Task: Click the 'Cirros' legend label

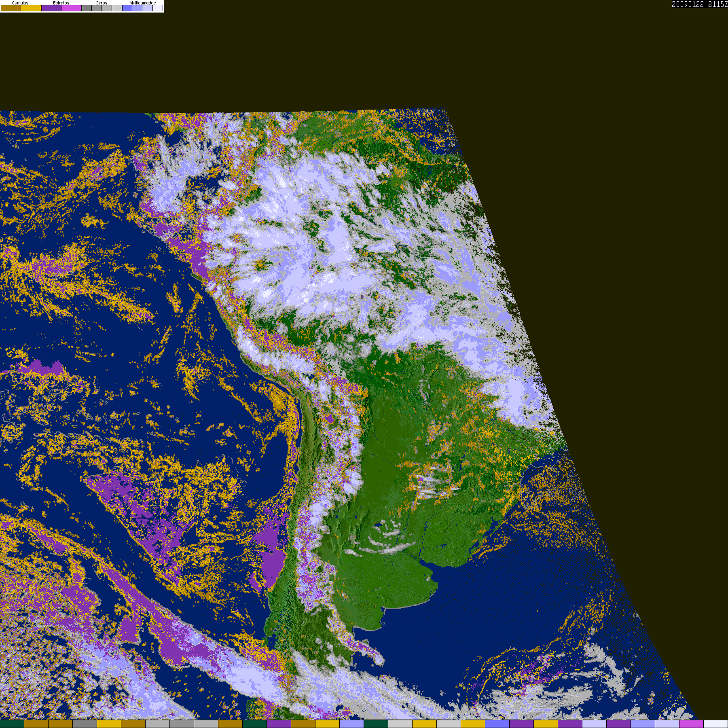Action: (102, 3)
